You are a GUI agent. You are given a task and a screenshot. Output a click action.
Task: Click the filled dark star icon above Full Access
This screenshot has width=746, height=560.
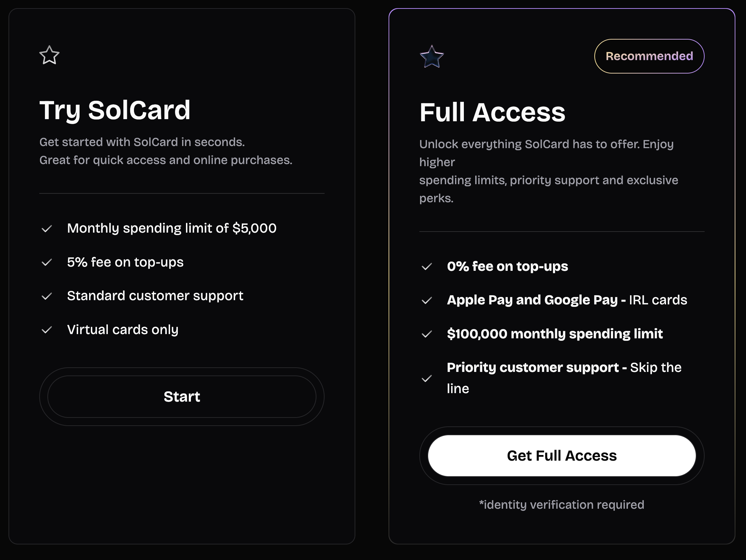[432, 57]
